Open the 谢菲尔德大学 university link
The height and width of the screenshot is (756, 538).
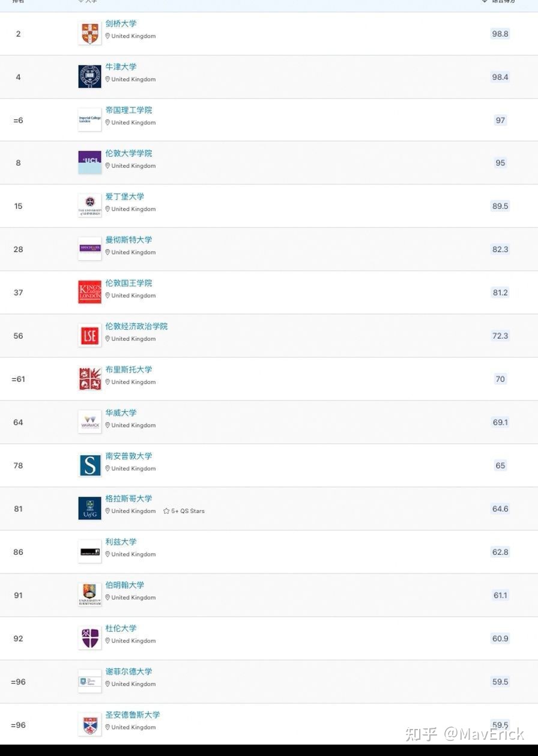(128, 671)
